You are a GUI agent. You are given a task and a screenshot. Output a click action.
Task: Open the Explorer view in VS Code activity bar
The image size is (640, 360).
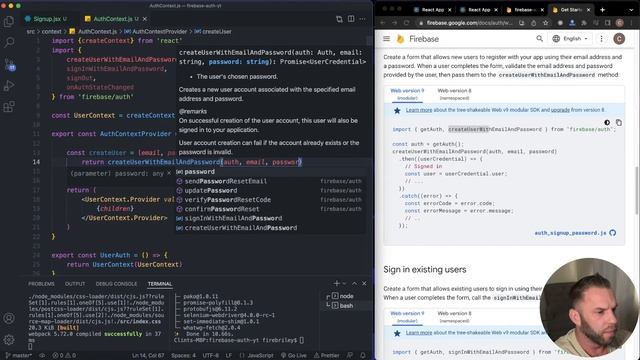(x=9, y=21)
